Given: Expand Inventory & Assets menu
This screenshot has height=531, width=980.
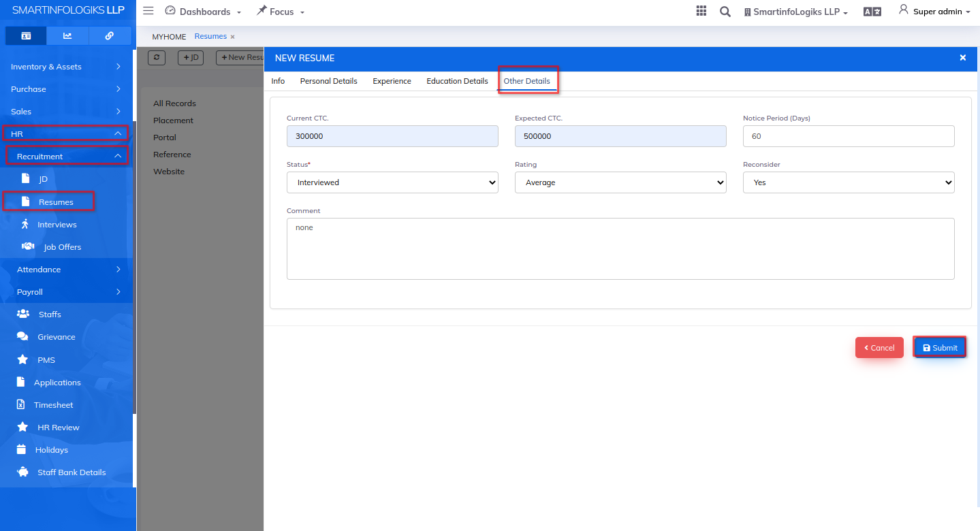Looking at the screenshot, I should pyautogui.click(x=66, y=67).
